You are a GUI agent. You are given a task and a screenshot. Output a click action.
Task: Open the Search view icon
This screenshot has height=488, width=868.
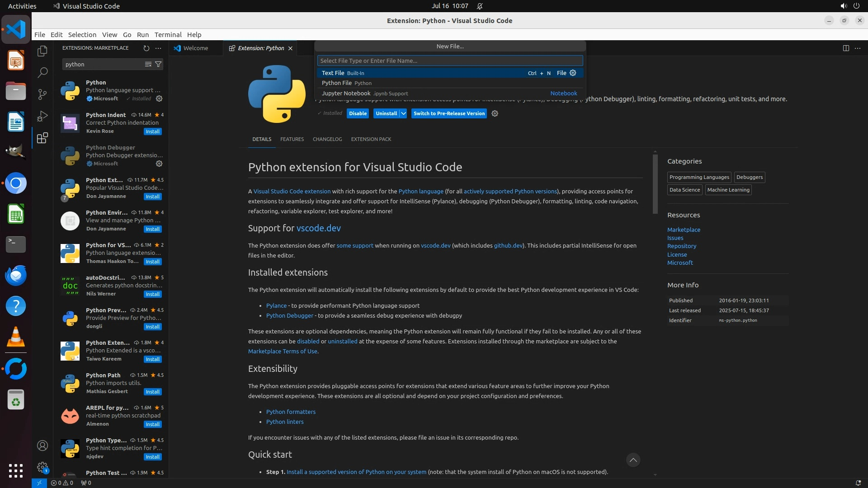[x=42, y=72]
